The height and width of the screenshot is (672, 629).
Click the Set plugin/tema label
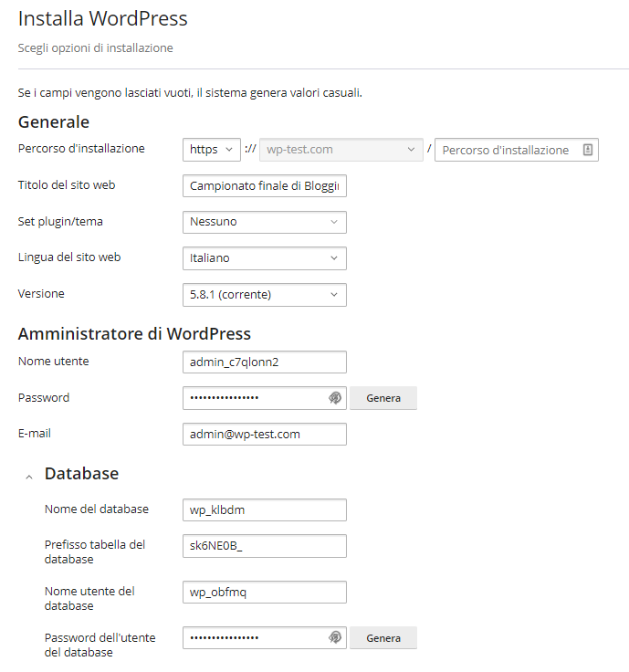point(60,222)
